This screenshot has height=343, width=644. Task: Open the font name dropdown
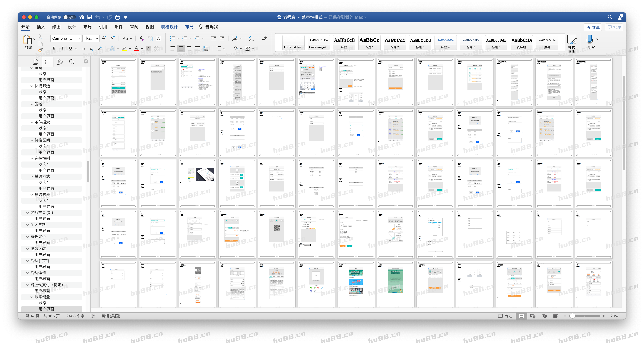(x=79, y=38)
